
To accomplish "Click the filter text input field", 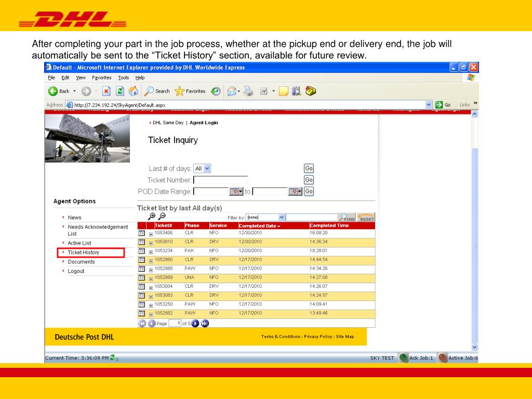I will pyautogui.click(x=312, y=217).
